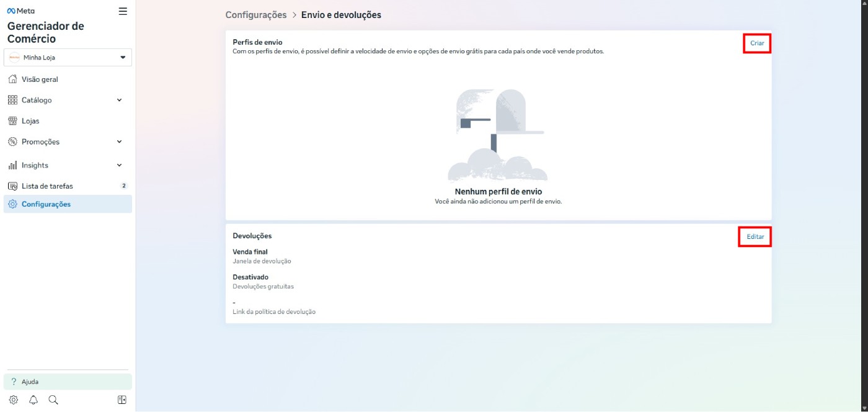Click Criar to add a shipping profile
Screen dimensions: 868x412
pyautogui.click(x=757, y=43)
